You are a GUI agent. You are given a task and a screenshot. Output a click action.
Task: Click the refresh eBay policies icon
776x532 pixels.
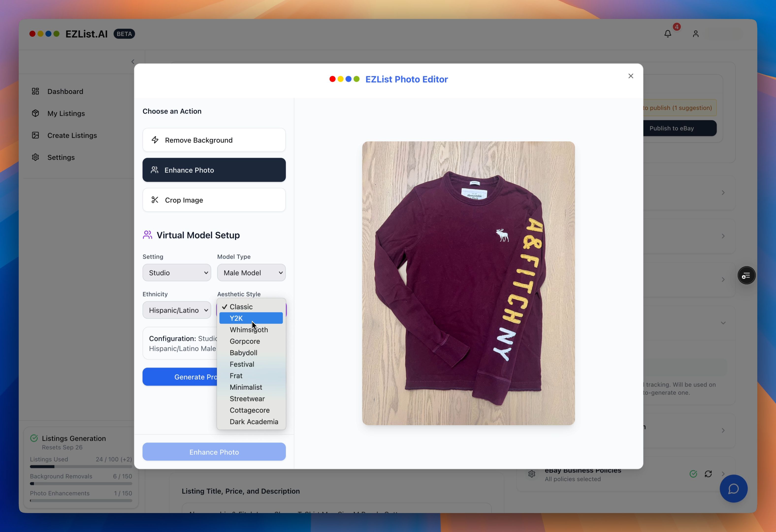[708, 474]
